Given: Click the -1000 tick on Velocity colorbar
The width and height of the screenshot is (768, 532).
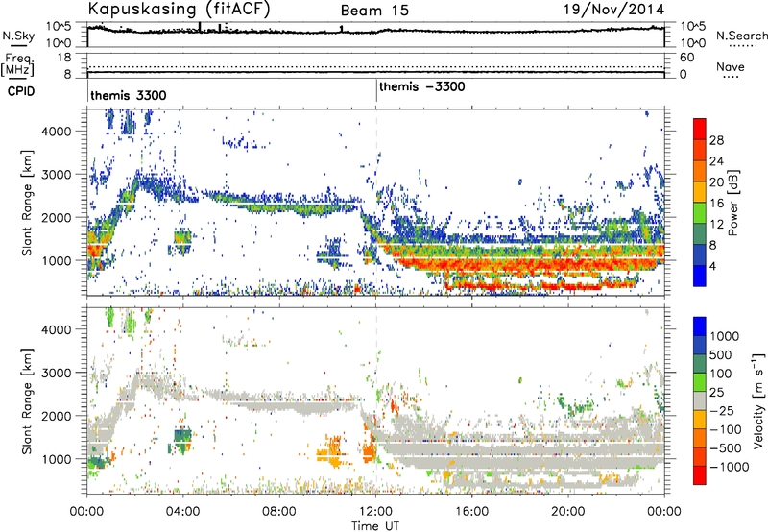Looking at the screenshot, I should (x=730, y=467).
